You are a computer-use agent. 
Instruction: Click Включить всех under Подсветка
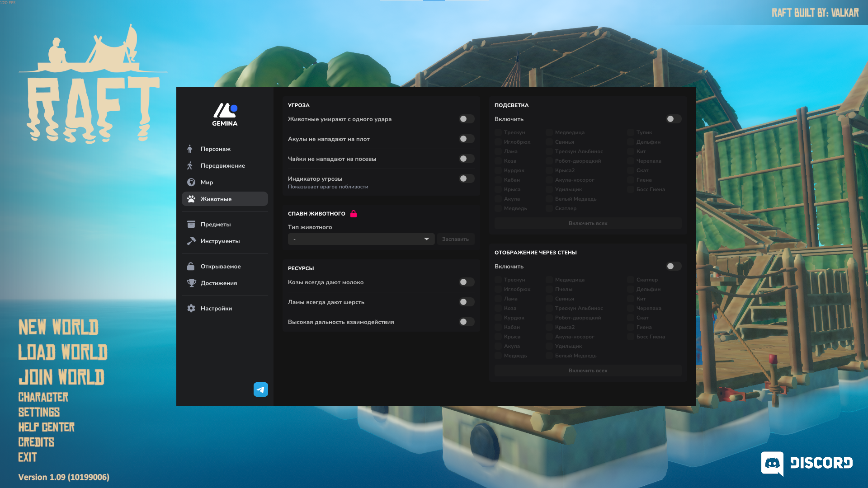coord(588,223)
